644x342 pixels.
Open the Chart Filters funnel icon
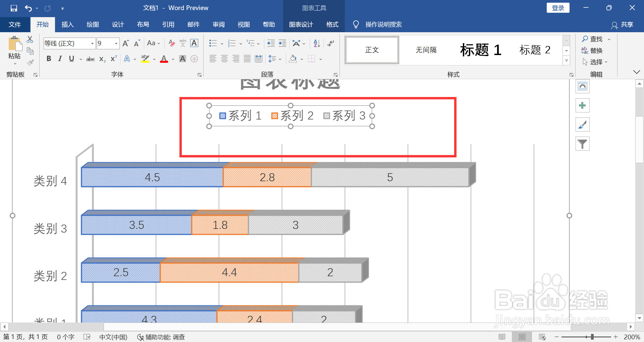583,144
